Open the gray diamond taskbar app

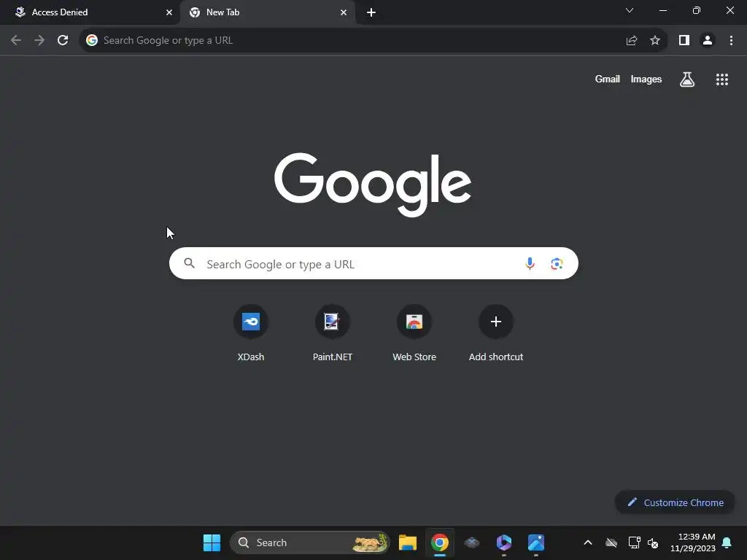click(x=472, y=542)
